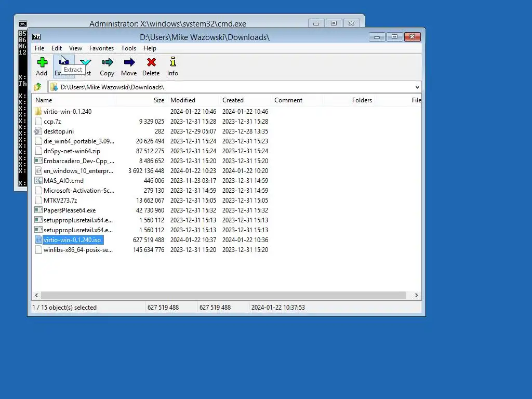Sort by the Folders column header
This screenshot has height=399, width=532.
349,100
